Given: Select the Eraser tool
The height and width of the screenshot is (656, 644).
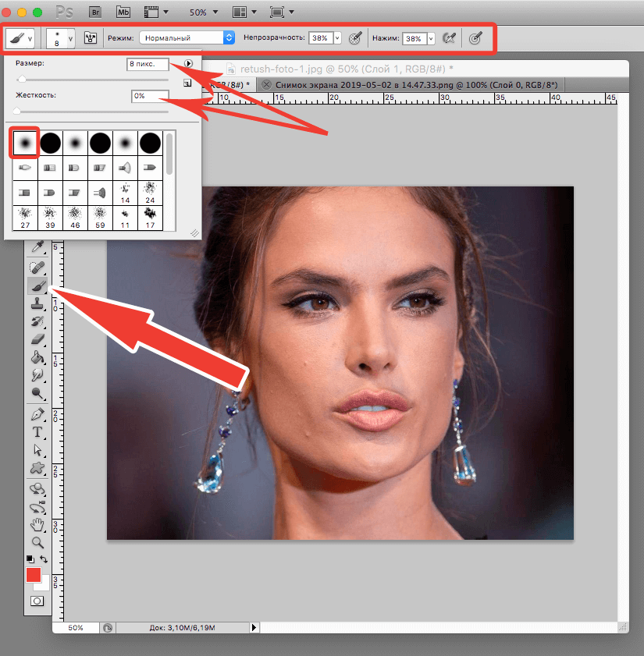Looking at the screenshot, I should click(37, 339).
